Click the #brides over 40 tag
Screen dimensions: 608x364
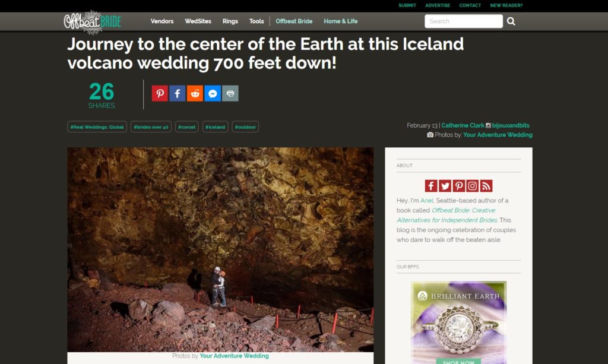(x=151, y=126)
